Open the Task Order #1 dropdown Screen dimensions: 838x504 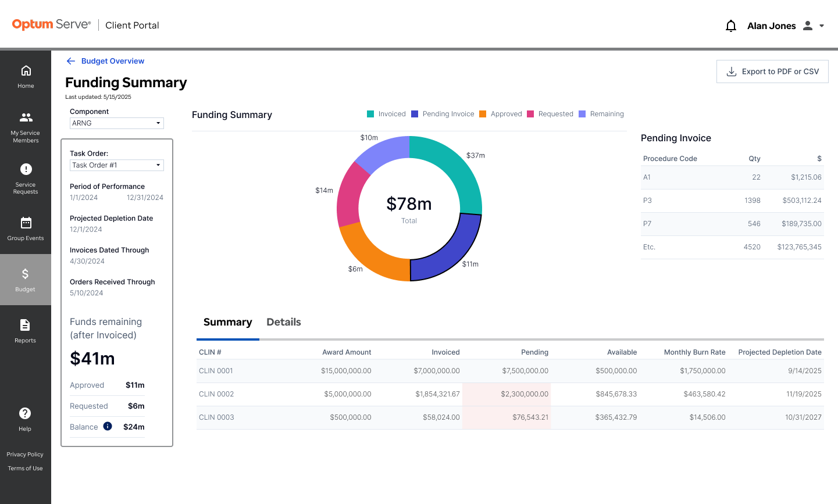tap(117, 165)
